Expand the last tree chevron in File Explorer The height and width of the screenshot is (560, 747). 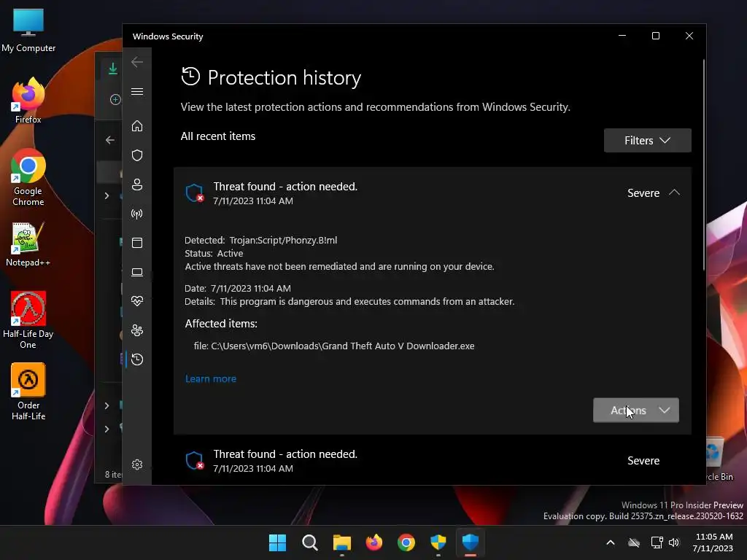click(x=107, y=429)
